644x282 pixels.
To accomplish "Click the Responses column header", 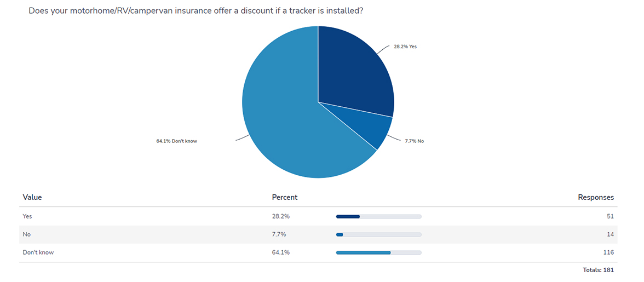I will [x=596, y=197].
